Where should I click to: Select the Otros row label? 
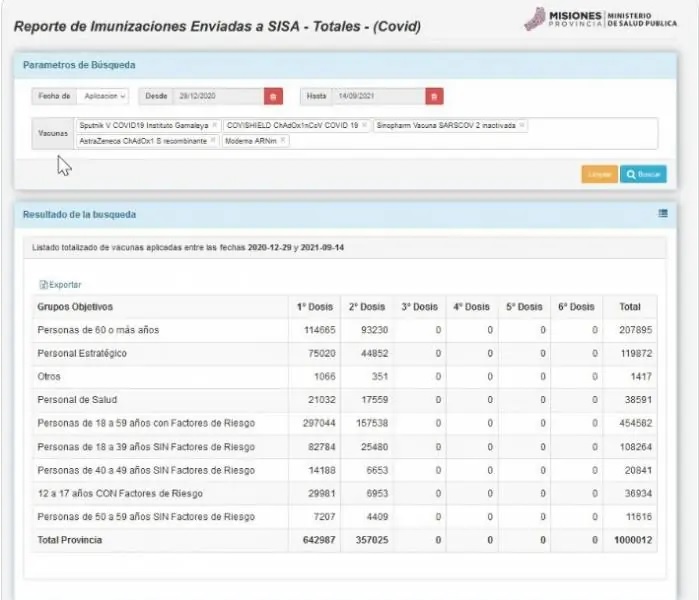click(49, 377)
